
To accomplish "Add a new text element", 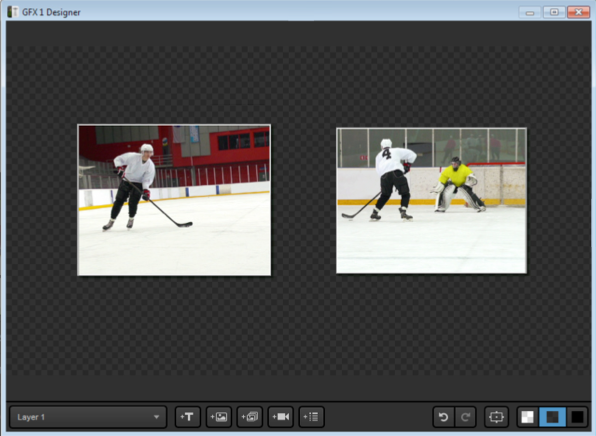I will (187, 417).
